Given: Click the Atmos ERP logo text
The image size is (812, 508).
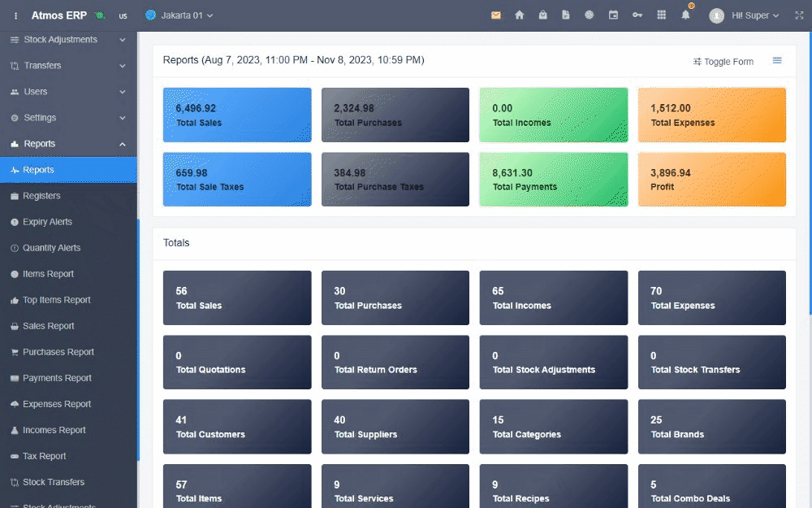Looking at the screenshot, I should tap(59, 15).
